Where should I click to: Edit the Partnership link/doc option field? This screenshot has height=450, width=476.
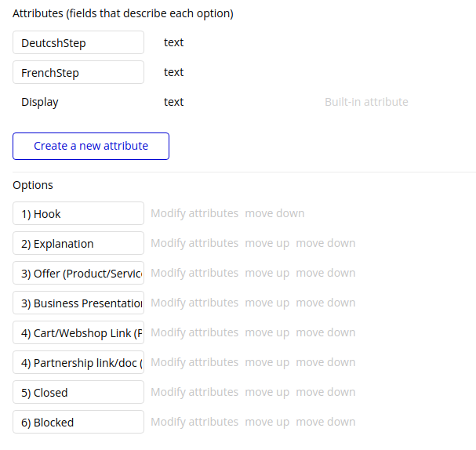(x=78, y=363)
